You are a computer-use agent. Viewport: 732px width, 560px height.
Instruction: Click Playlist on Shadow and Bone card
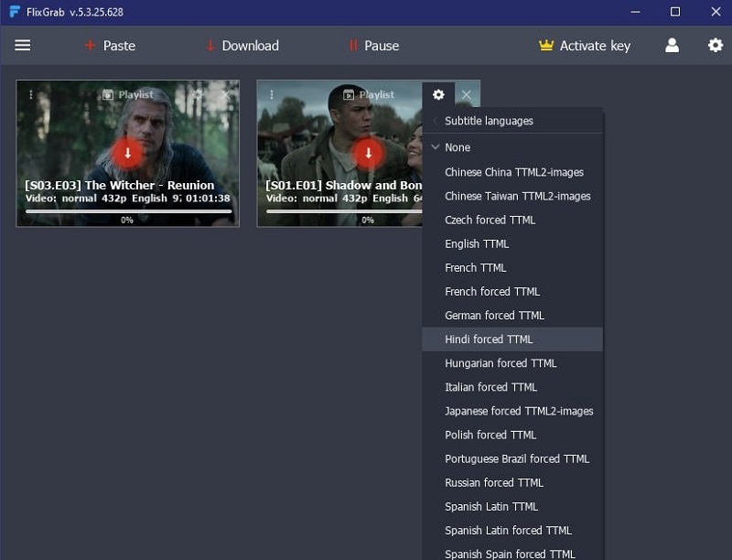point(369,95)
